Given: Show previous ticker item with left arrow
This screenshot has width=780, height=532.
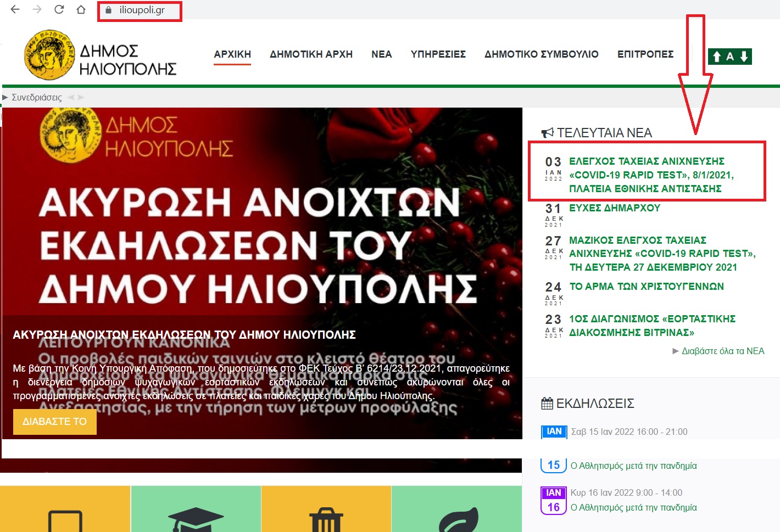Looking at the screenshot, I should (71, 97).
